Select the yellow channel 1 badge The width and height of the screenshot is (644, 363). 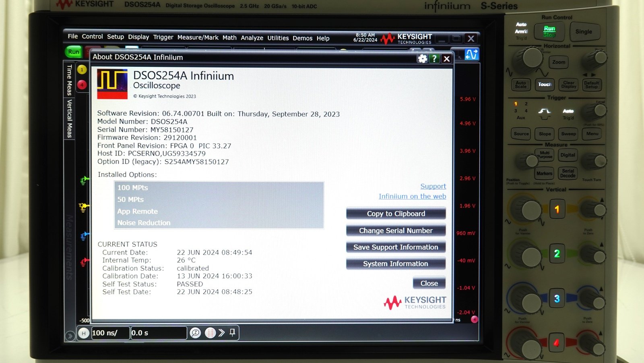pos(82,70)
